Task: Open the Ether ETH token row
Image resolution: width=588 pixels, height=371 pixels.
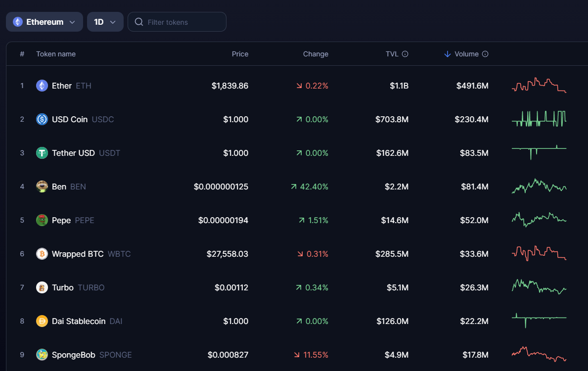Action: (x=297, y=86)
